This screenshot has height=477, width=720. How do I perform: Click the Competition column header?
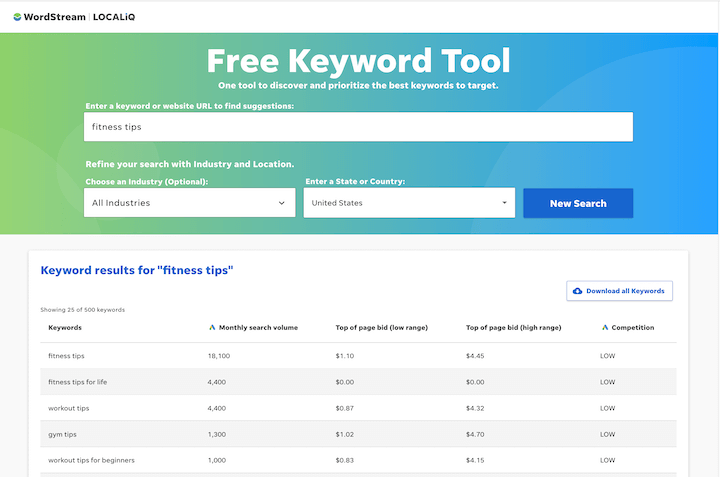pos(633,327)
